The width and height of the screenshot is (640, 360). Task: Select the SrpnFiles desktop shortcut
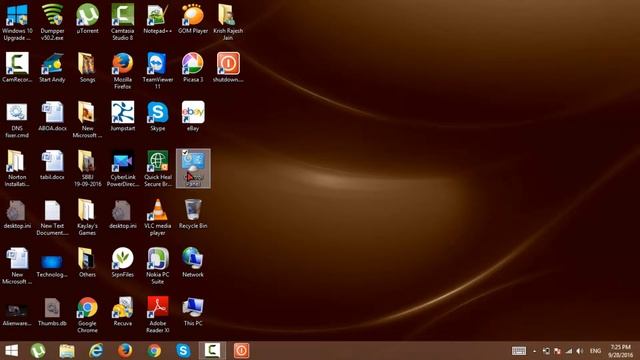tap(122, 262)
